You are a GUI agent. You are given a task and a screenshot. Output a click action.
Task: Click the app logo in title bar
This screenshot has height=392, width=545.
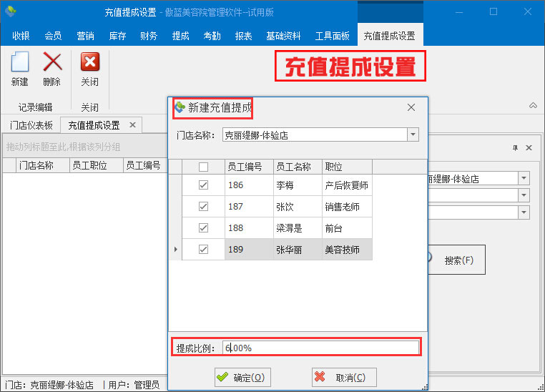11,12
